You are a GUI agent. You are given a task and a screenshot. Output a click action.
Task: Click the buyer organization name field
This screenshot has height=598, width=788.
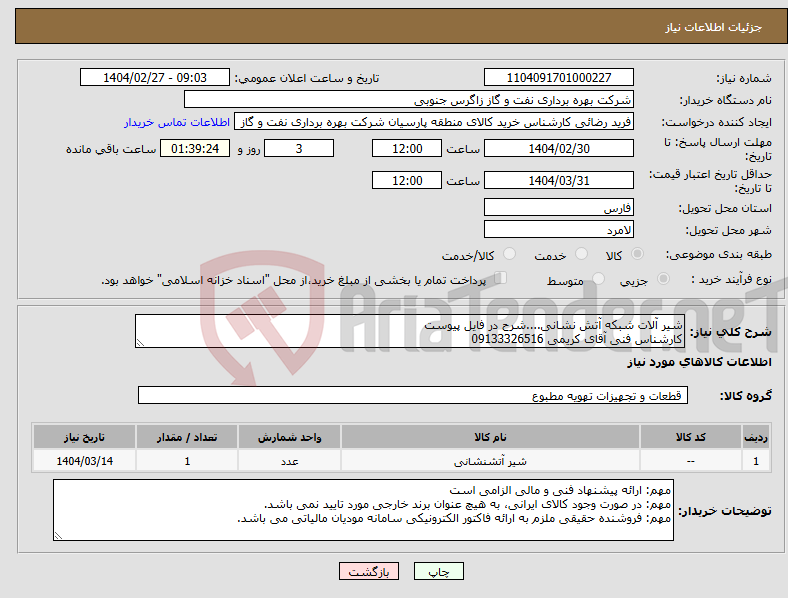pyautogui.click(x=409, y=99)
